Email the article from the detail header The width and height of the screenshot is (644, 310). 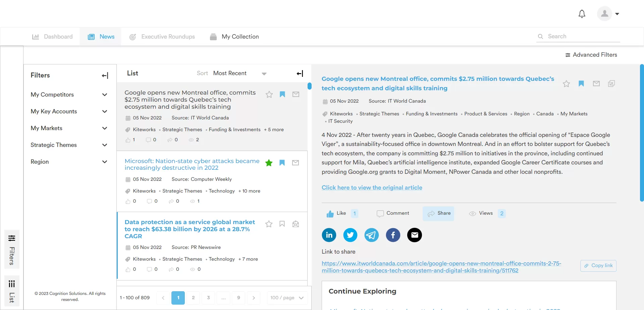tap(596, 84)
